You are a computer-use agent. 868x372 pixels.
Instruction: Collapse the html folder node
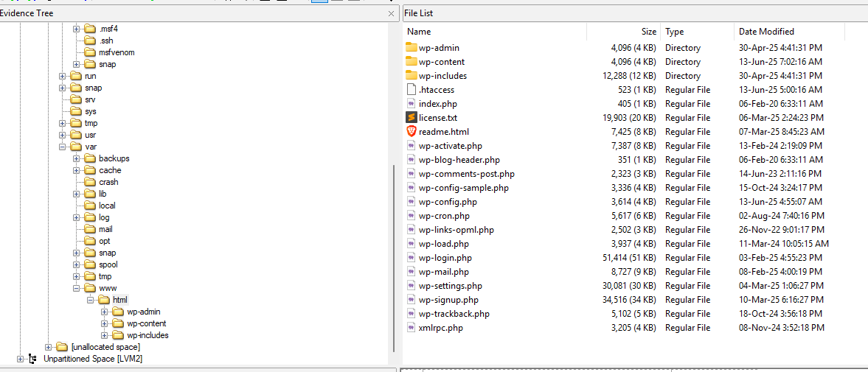click(90, 300)
